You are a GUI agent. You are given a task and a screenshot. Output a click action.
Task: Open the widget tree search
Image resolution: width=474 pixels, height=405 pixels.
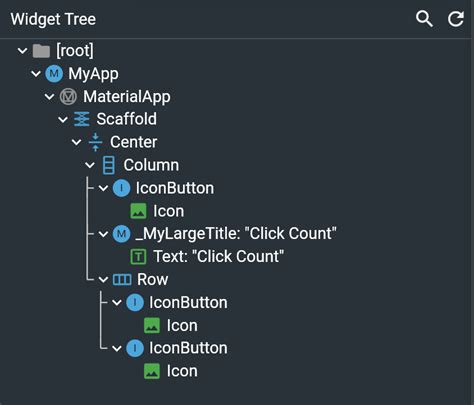coord(424,19)
